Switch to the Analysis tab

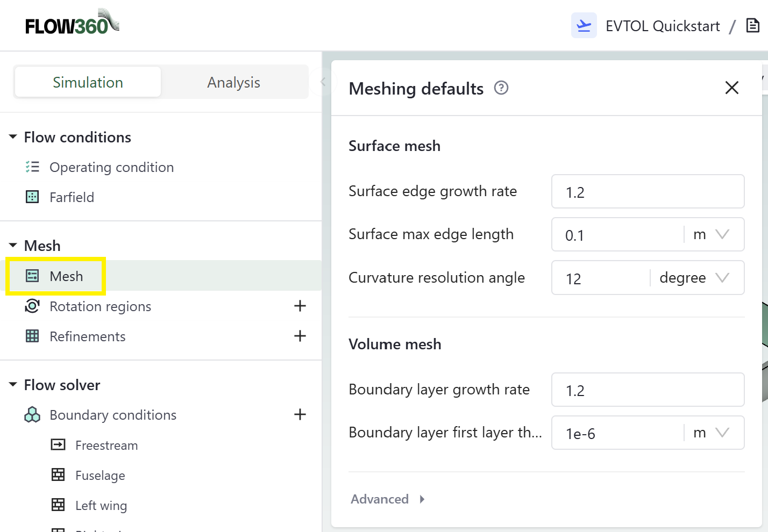coord(233,82)
